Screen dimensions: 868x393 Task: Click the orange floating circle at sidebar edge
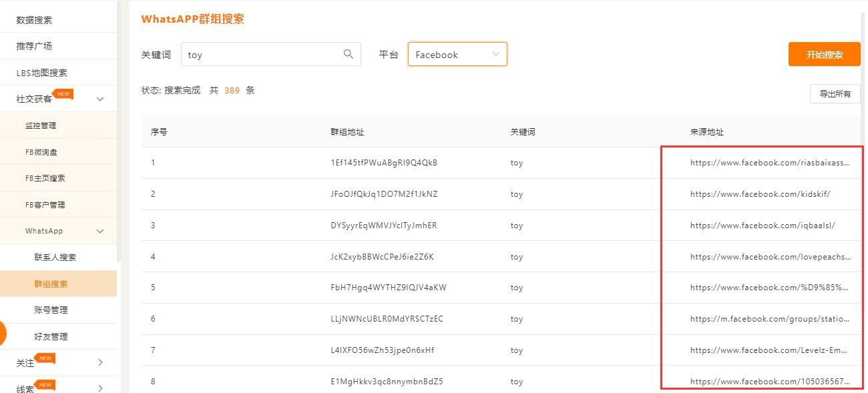click(x=3, y=334)
